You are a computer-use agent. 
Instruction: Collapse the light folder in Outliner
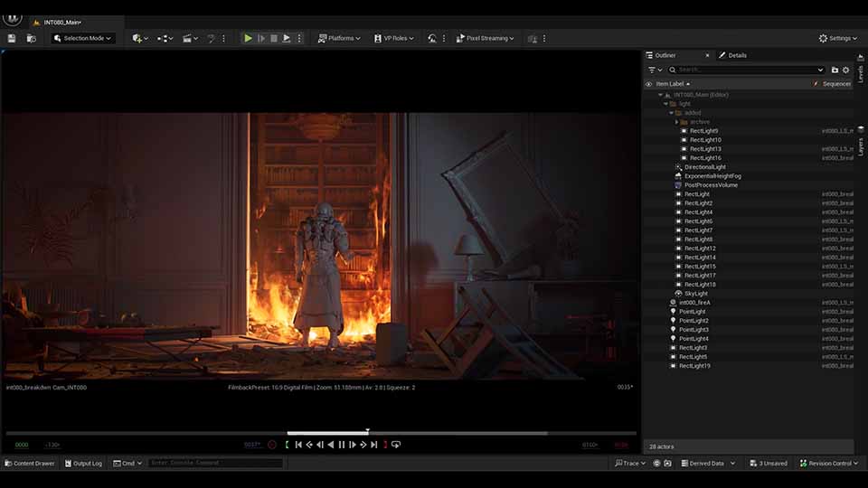click(665, 104)
